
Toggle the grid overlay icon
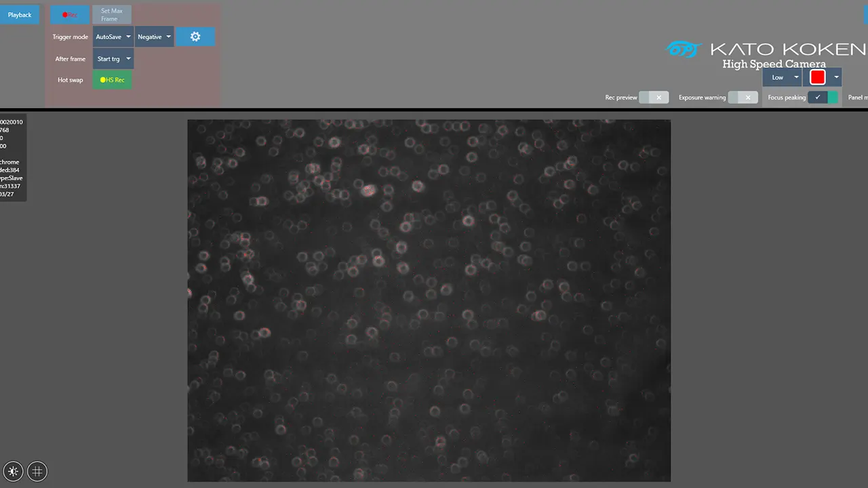(37, 471)
